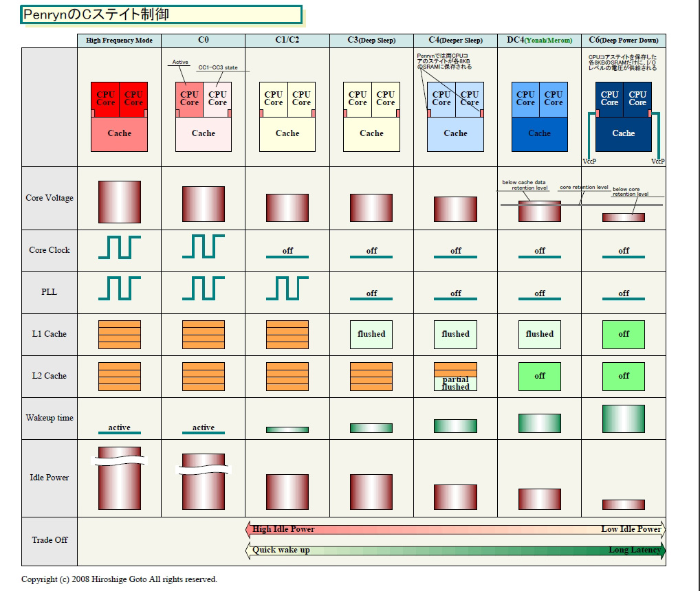700x591 pixels.
Task: Select the striped L2 Cache block in column C3
Action: point(371,377)
